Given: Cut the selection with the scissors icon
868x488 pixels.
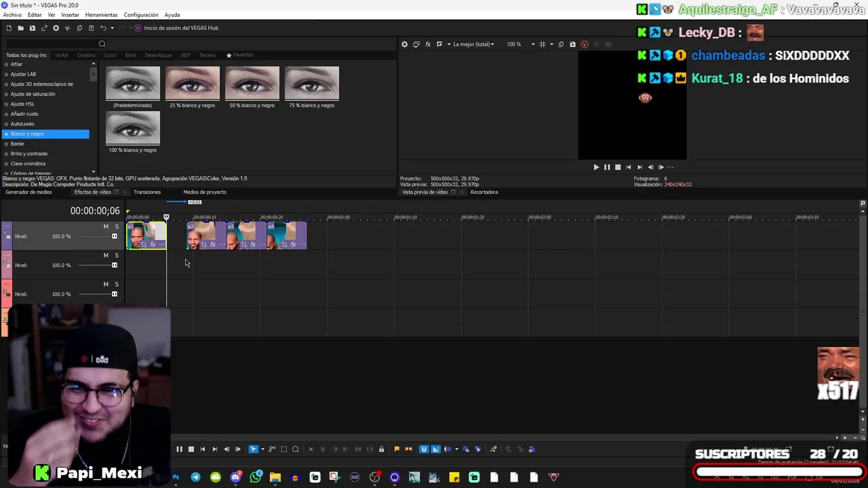Looking at the screenshot, I should point(67,28).
